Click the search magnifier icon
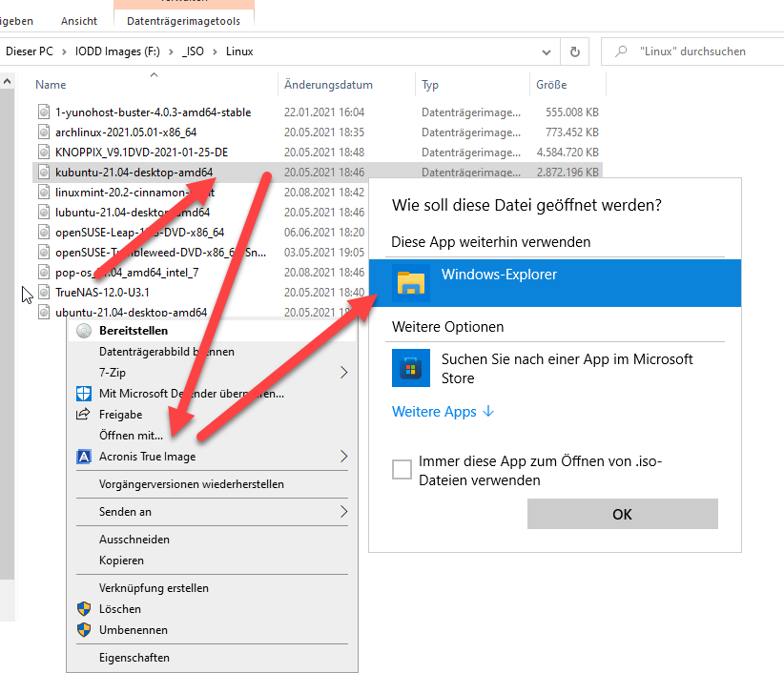784x673 pixels. [621, 51]
